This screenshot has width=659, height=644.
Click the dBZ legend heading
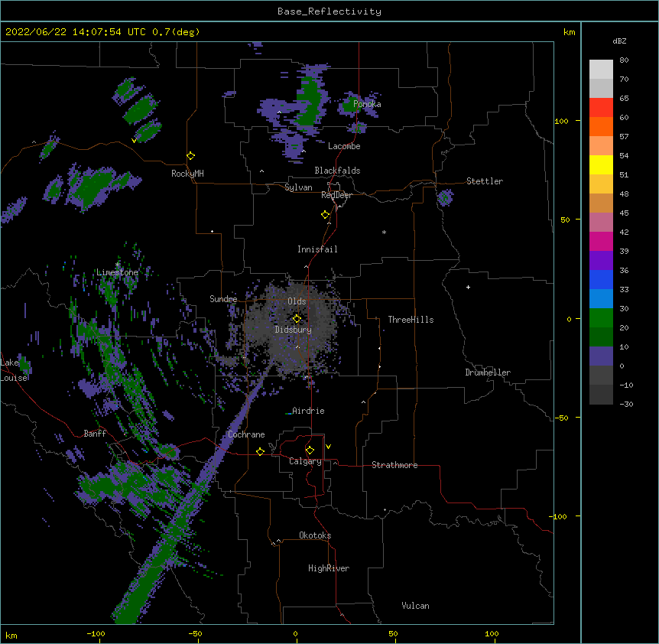pyautogui.click(x=619, y=41)
